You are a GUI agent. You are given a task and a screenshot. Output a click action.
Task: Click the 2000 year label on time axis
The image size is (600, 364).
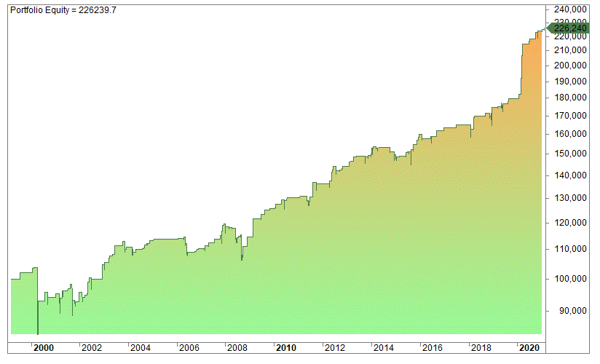(44, 348)
